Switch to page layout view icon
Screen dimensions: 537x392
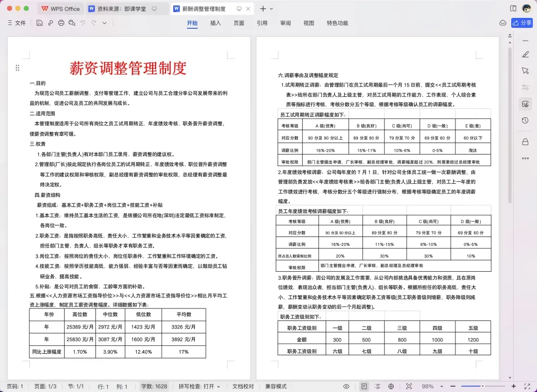tap(364, 386)
